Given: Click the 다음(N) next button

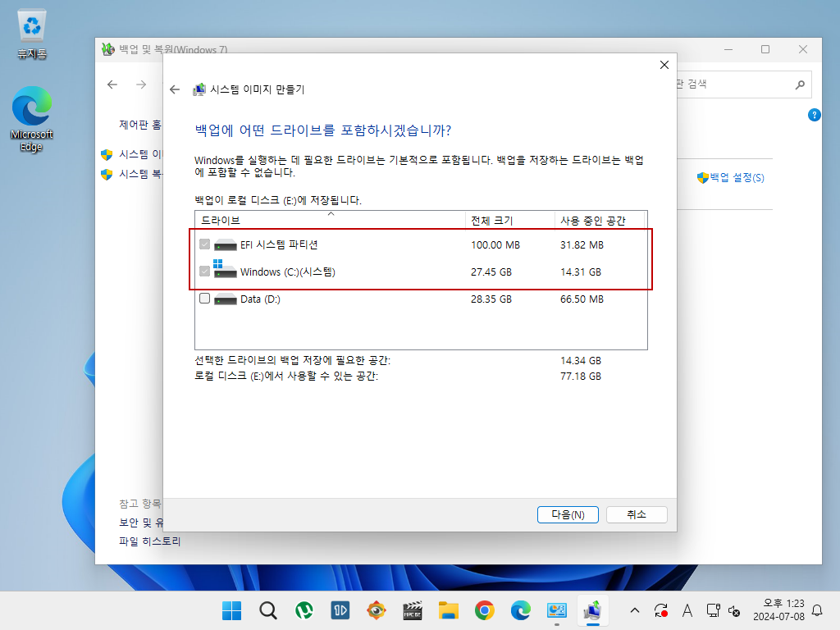Looking at the screenshot, I should tap(568, 514).
